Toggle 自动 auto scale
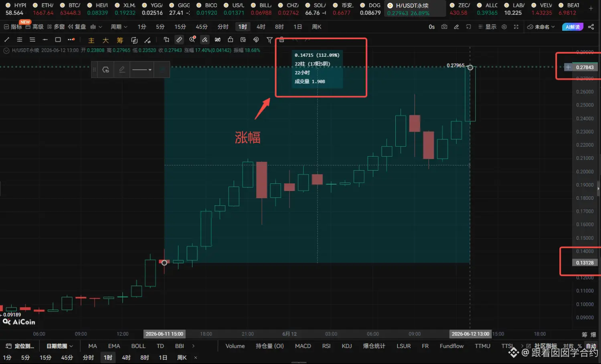Viewport: 601px width, 364px height. (x=591, y=346)
